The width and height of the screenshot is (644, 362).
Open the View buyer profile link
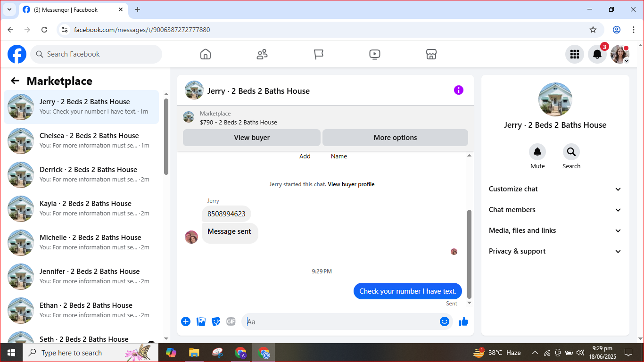tap(351, 184)
